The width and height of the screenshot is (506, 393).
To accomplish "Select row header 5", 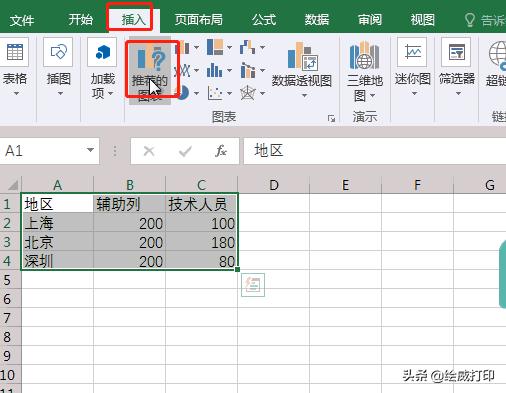I will pos(10,280).
